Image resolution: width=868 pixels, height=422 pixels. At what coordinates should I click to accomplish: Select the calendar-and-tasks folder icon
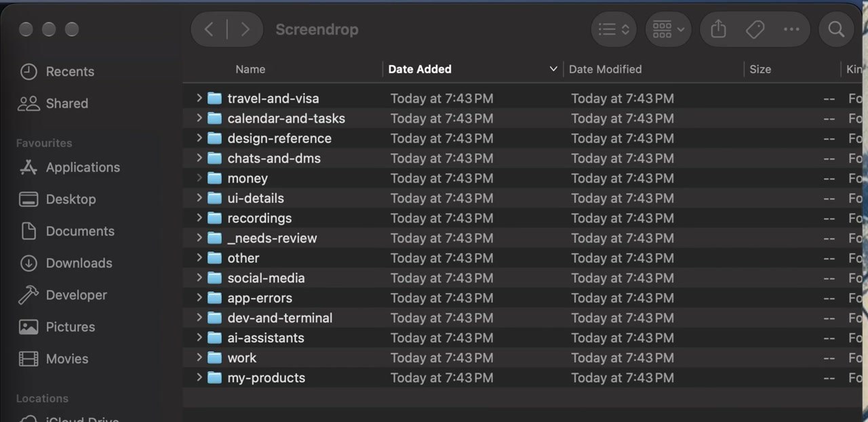click(214, 118)
